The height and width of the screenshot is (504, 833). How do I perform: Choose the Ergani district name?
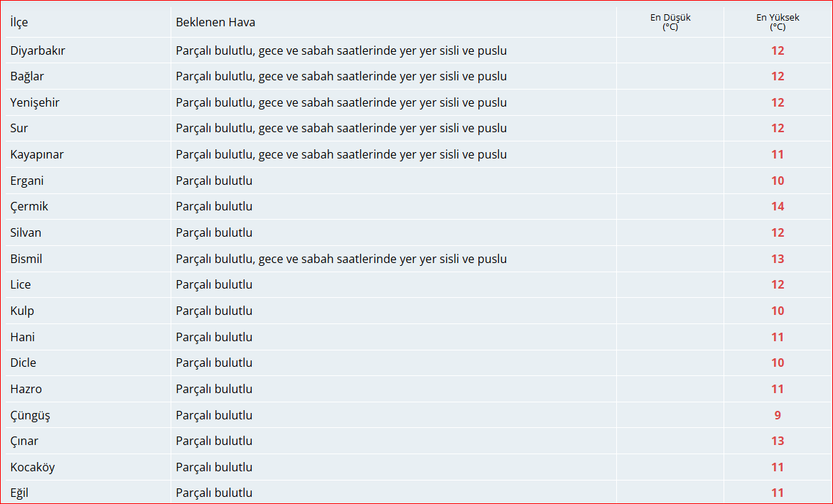pyautogui.click(x=27, y=181)
